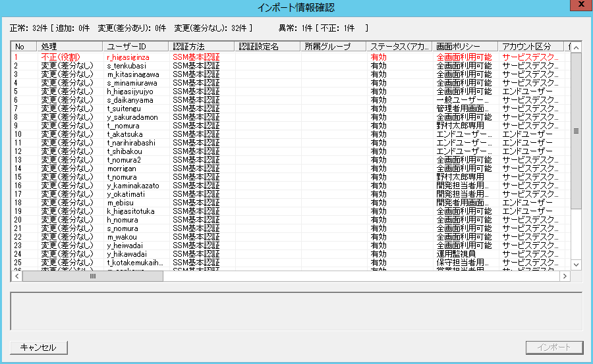Click SSM基本認証 in morrigan row
Screen dimensions: 593x364
[196, 169]
